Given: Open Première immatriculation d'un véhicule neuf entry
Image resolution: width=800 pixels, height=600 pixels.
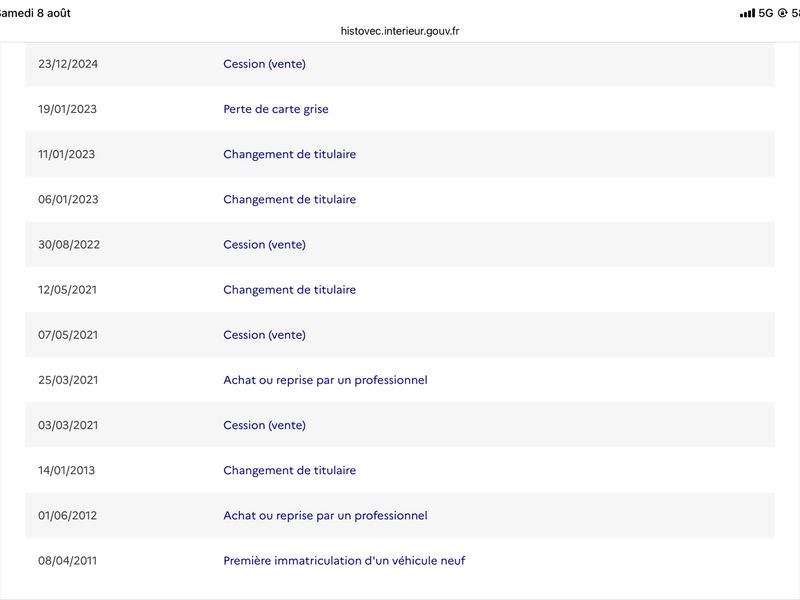Looking at the screenshot, I should tap(344, 561).
